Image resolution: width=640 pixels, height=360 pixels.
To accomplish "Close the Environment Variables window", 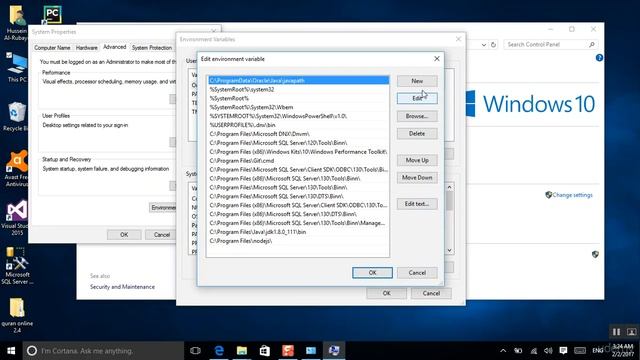I will (458, 39).
